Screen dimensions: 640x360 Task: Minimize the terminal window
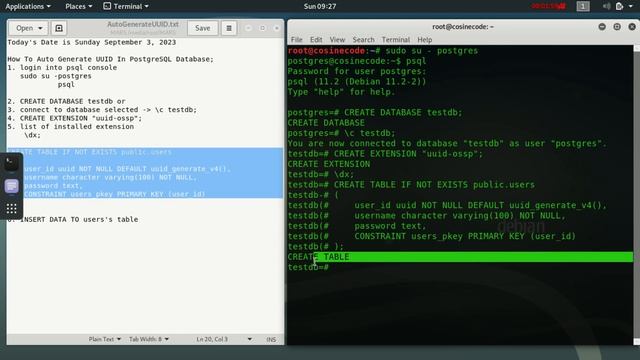pyautogui.click(x=602, y=27)
